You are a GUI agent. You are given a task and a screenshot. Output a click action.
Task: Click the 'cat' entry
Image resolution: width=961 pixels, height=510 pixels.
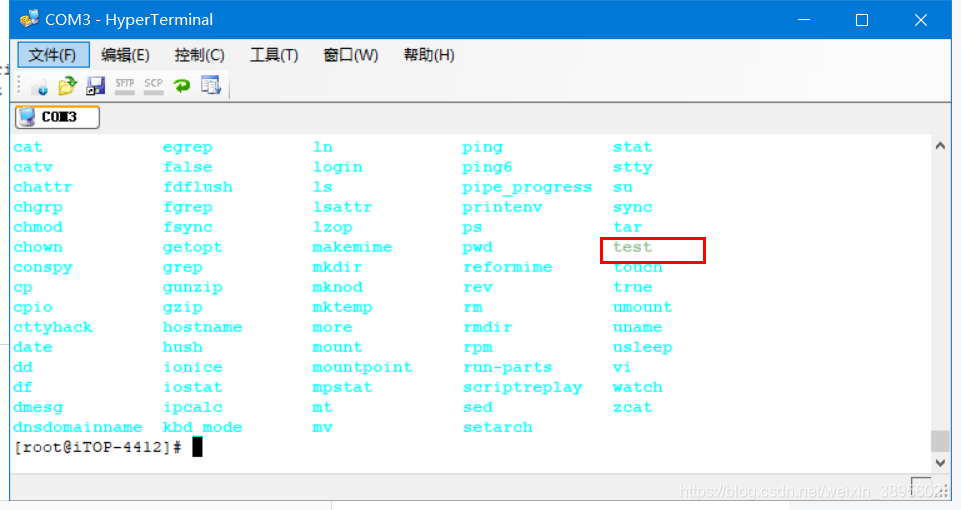28,147
